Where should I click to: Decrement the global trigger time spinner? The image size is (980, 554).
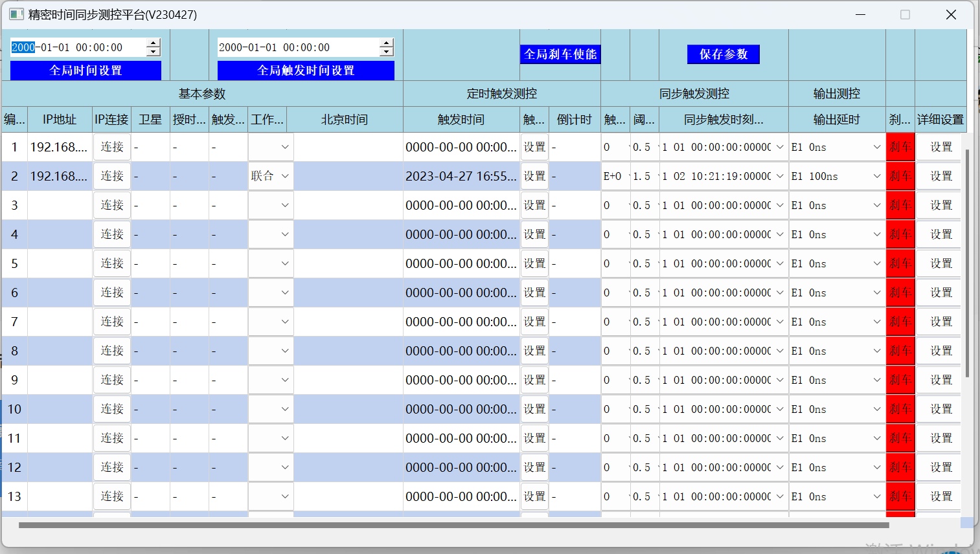(387, 52)
